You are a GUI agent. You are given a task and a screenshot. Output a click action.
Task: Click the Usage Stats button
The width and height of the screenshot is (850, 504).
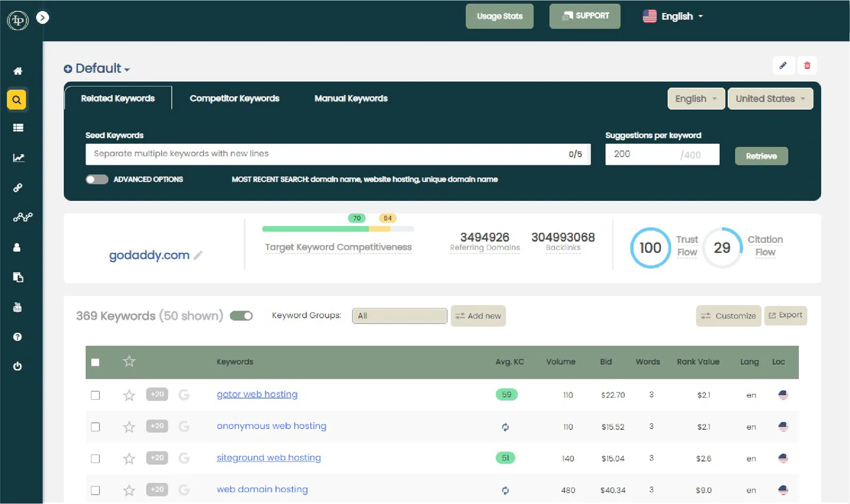499,16
